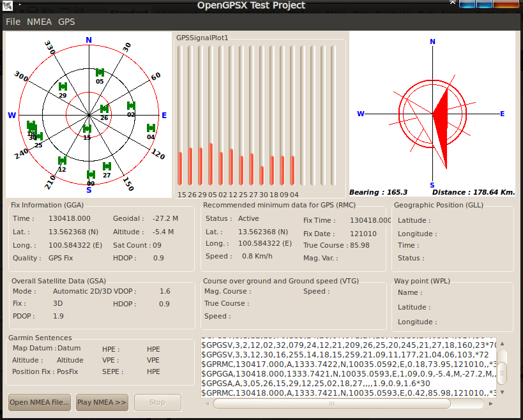
Task: Open the File menu
Action: [13, 22]
